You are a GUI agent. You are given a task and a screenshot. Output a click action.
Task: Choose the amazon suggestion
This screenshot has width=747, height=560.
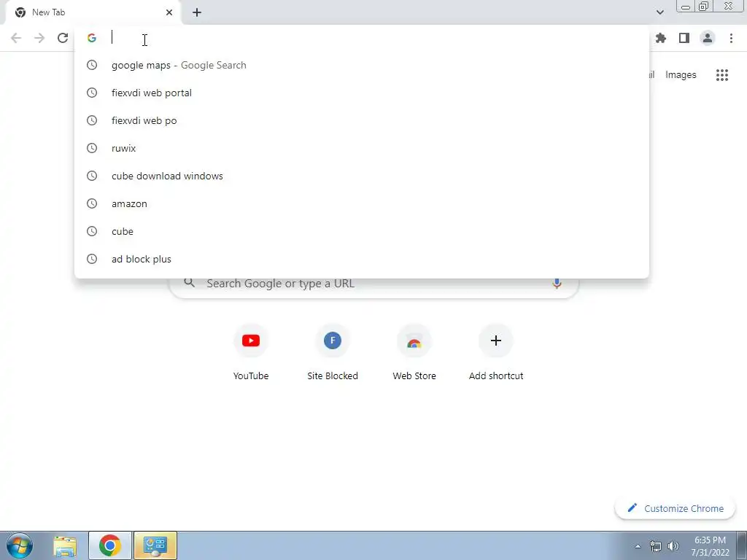tap(362, 203)
